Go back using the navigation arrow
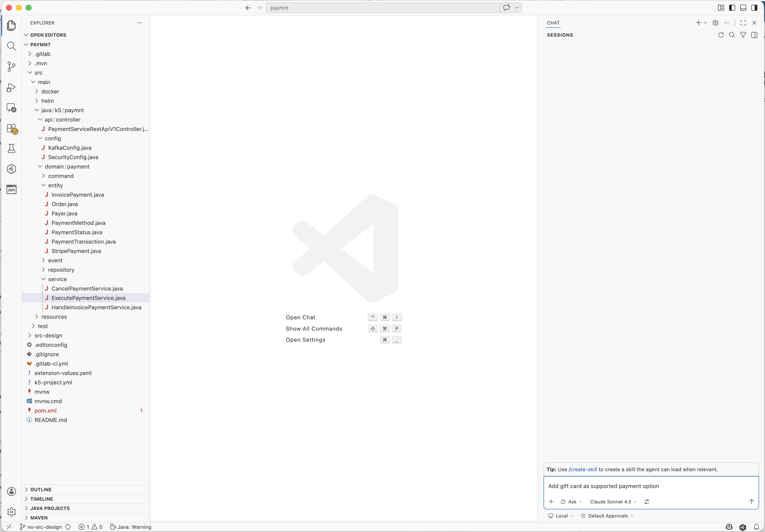This screenshot has height=532, width=765. [x=248, y=8]
